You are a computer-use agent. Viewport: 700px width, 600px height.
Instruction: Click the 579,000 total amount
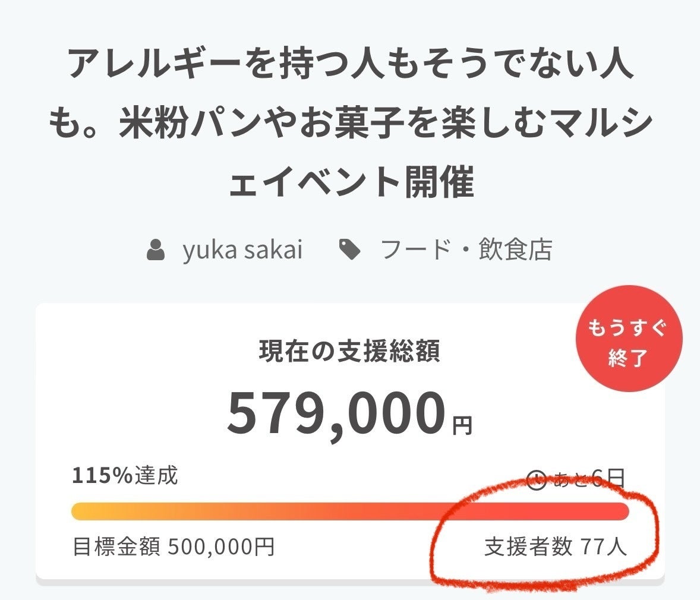[x=336, y=413]
